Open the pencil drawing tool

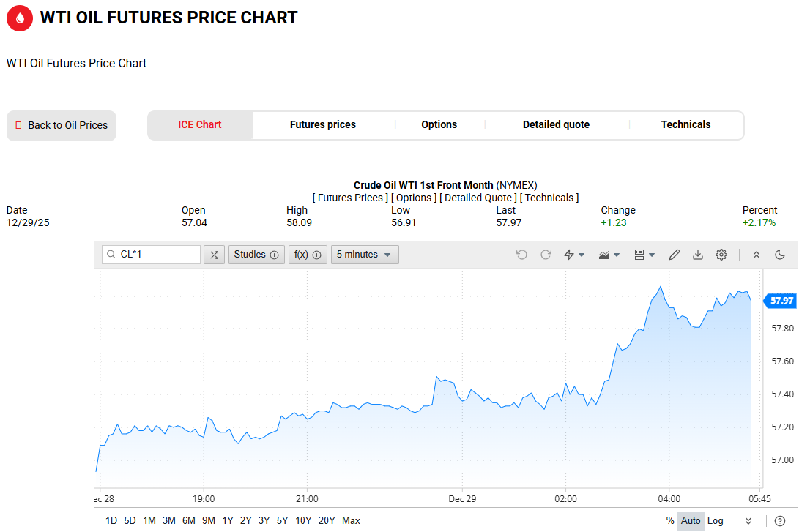(675, 255)
